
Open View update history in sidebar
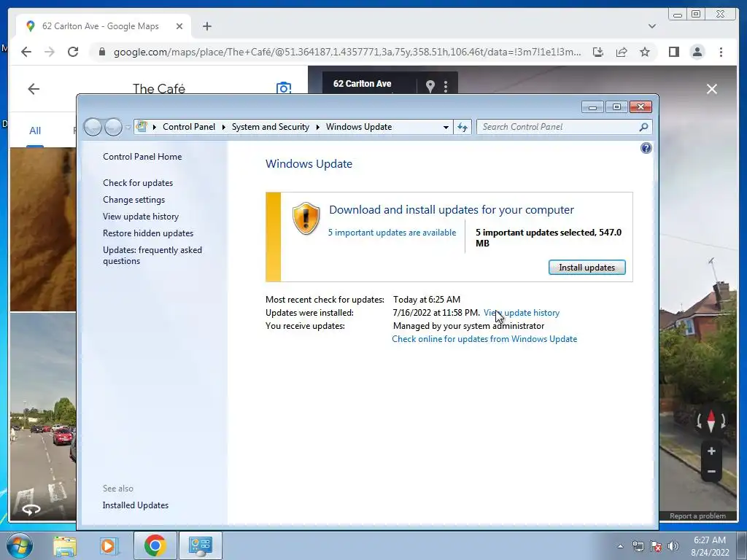(x=141, y=216)
